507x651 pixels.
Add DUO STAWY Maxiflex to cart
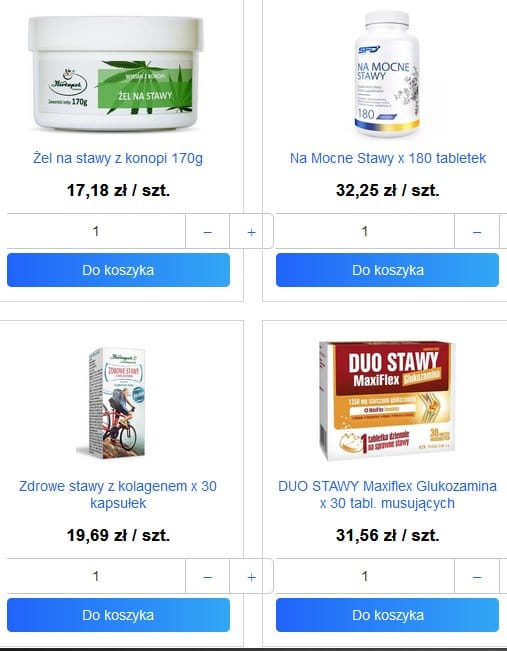pos(387,615)
